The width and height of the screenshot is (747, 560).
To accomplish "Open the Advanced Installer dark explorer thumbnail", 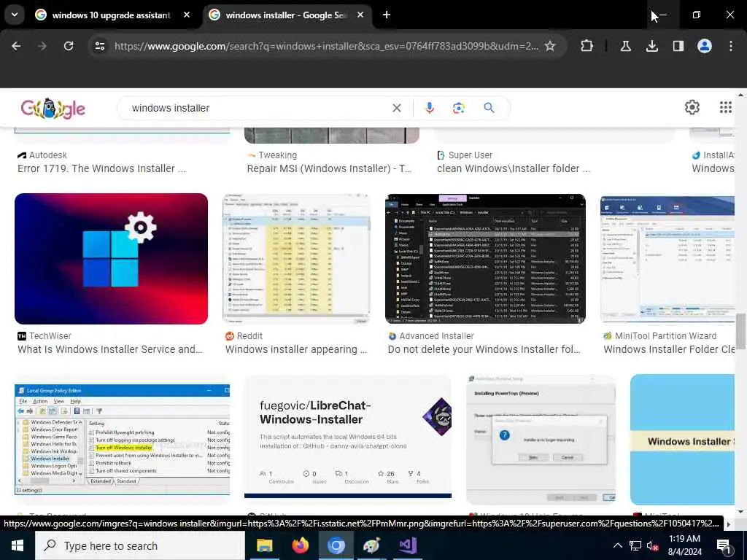I will 485,259.
